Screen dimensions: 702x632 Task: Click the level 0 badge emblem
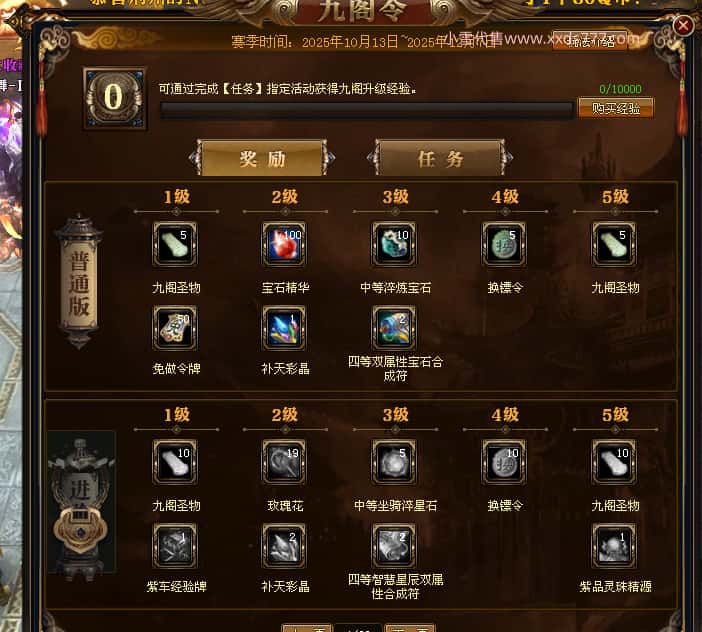point(115,98)
